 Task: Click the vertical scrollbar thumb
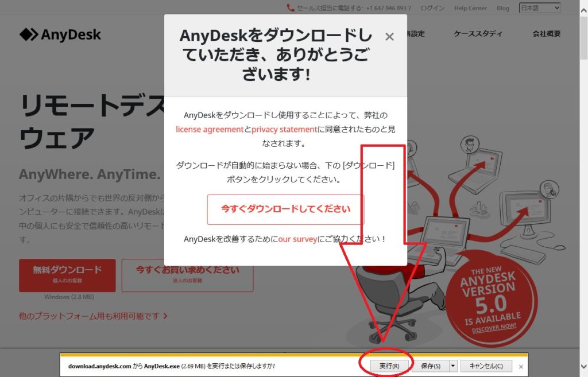click(x=583, y=37)
